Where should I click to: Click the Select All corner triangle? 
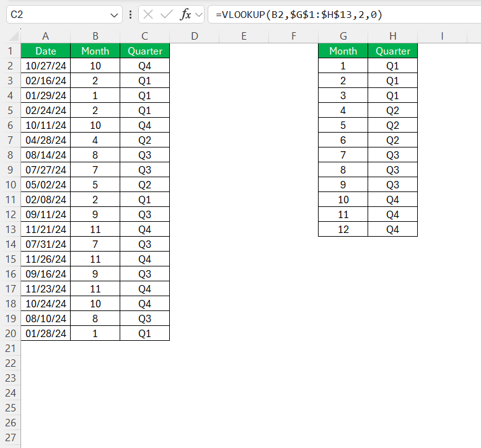(14, 37)
